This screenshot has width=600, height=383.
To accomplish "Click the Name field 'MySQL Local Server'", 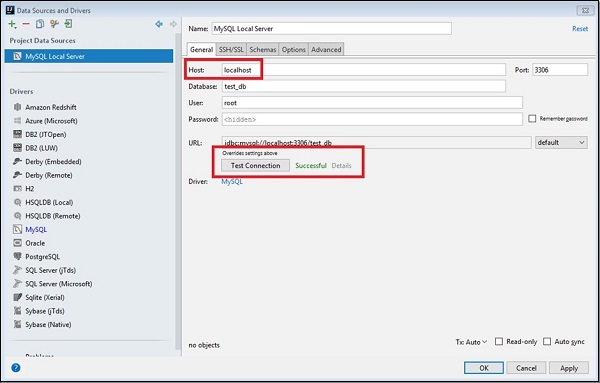I will point(331,29).
